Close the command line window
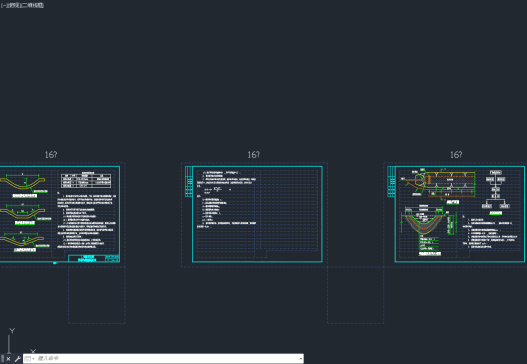Screen dimensions: 527x364 (x=8, y=359)
